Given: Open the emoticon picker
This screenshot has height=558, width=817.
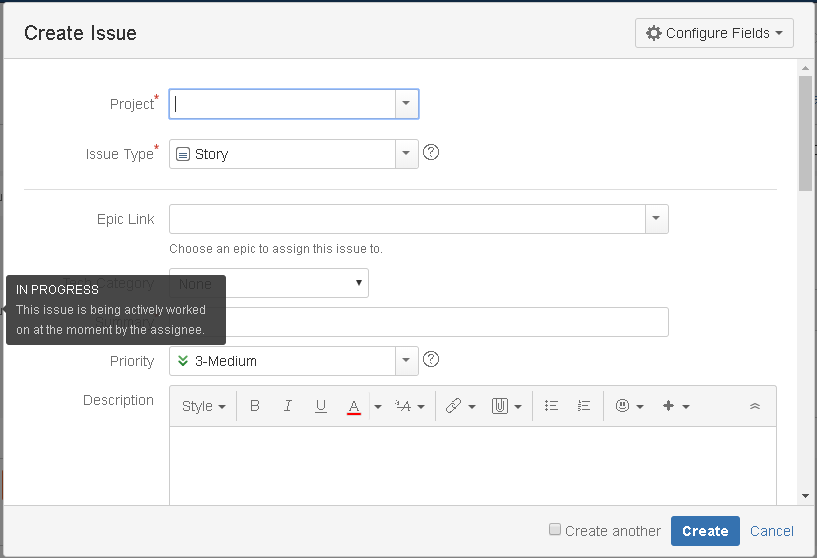Looking at the screenshot, I should click(629, 406).
